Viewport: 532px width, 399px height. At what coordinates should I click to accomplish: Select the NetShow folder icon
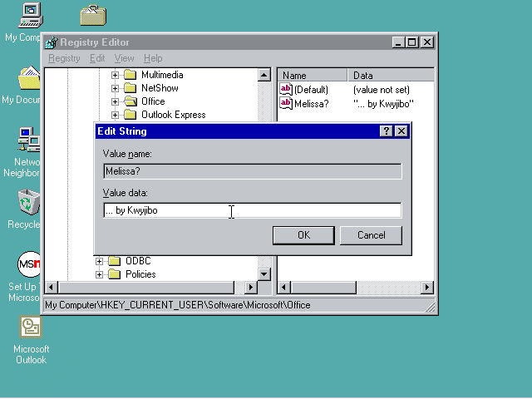131,88
